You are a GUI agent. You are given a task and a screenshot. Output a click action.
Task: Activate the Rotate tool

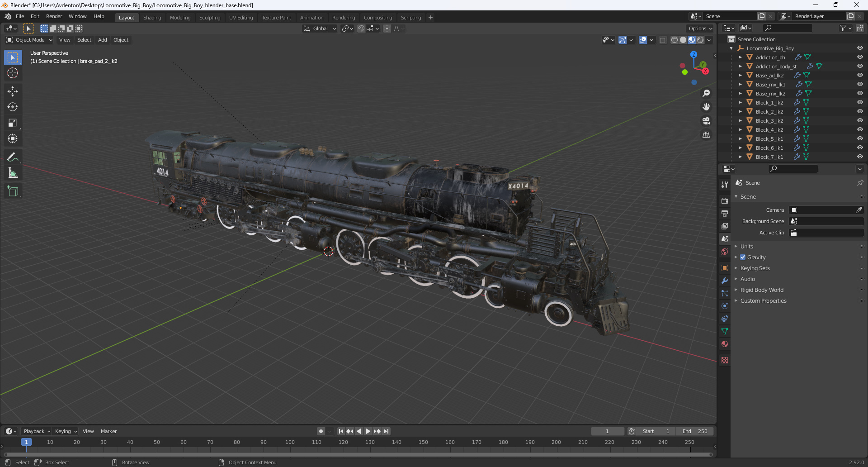click(x=13, y=107)
